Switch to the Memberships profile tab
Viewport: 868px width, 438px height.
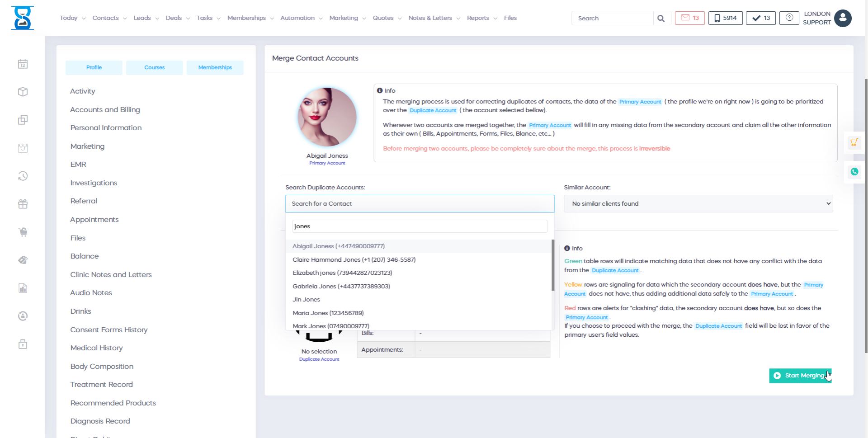pos(215,67)
